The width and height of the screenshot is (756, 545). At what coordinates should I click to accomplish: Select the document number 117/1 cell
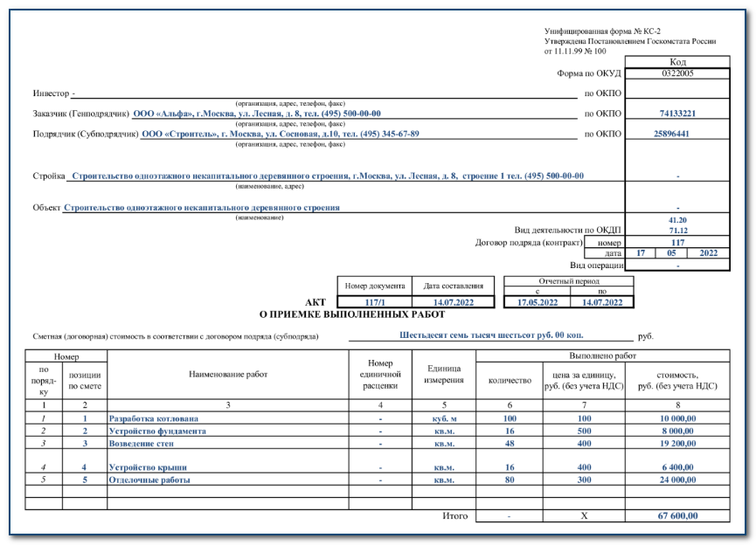coord(374,302)
